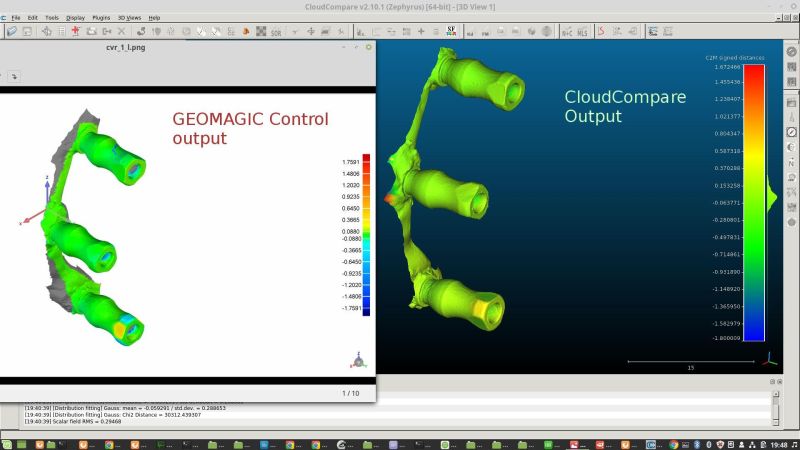Open the Plugins menu
Image resolution: width=800 pixels, height=450 pixels.
tap(101, 17)
